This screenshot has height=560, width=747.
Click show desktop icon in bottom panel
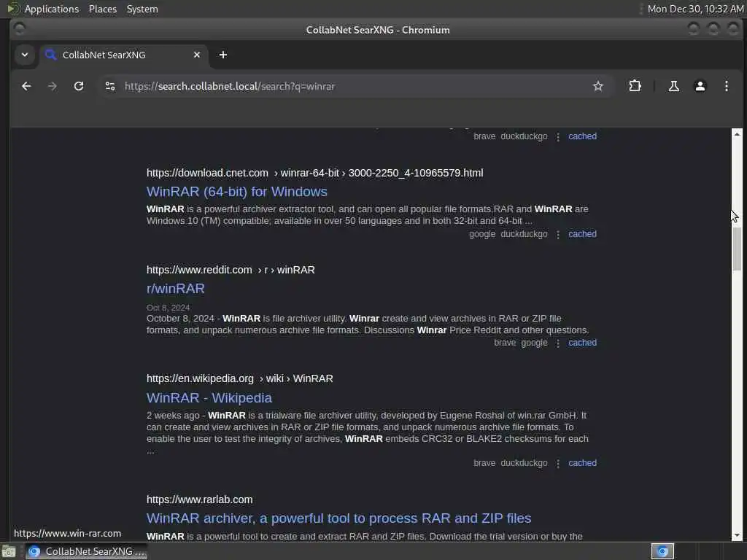[x=9, y=552]
